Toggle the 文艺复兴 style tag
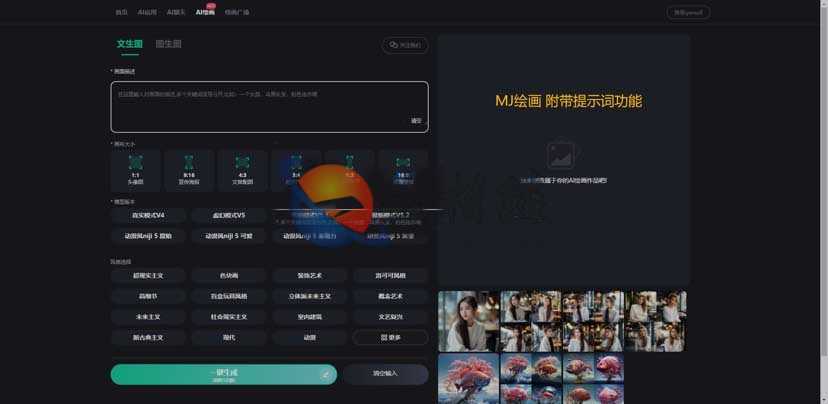828x404 pixels. (391, 317)
